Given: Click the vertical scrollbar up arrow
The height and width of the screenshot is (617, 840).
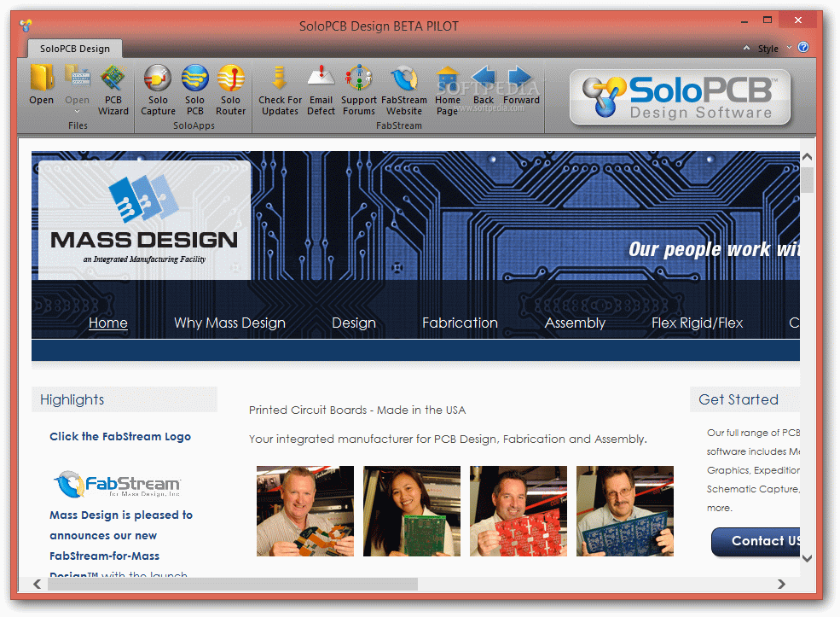Looking at the screenshot, I should coord(808,157).
